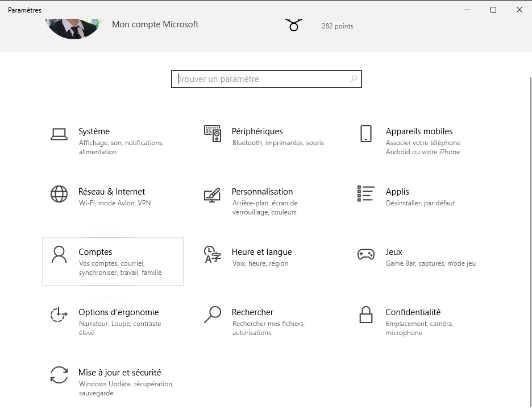Click the Rechercher magnifying glass category icon
The image size is (532, 417).
tap(212, 315)
